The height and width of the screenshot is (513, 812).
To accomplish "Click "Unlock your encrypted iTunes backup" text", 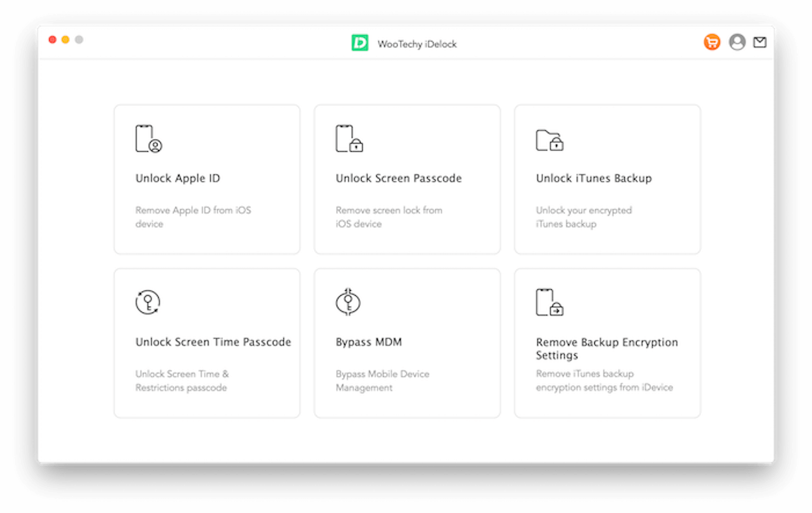I will click(584, 217).
